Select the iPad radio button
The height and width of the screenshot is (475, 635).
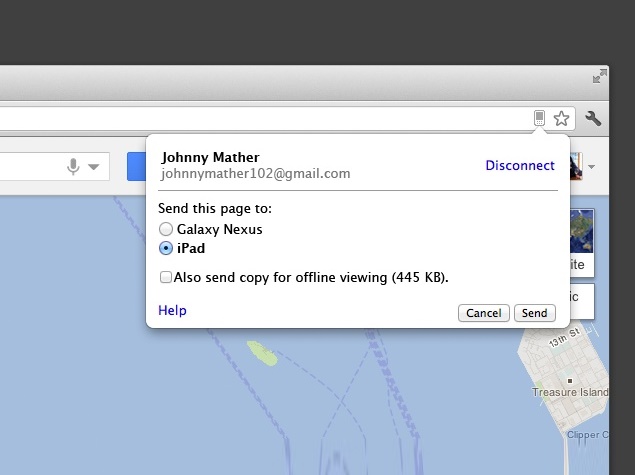pyautogui.click(x=166, y=248)
